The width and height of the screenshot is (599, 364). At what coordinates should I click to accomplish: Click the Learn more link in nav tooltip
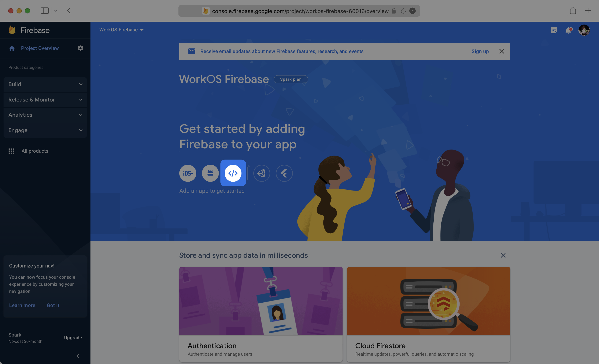22,305
